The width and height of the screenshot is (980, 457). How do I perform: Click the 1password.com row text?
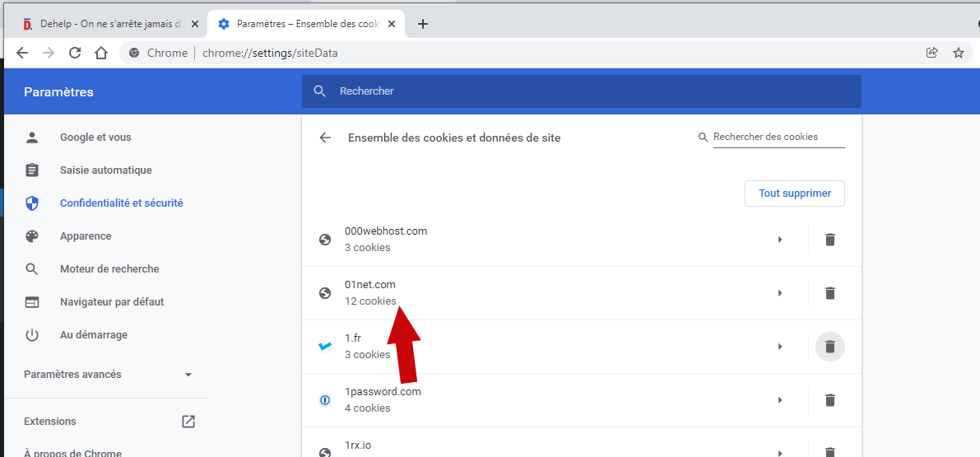pyautogui.click(x=383, y=392)
